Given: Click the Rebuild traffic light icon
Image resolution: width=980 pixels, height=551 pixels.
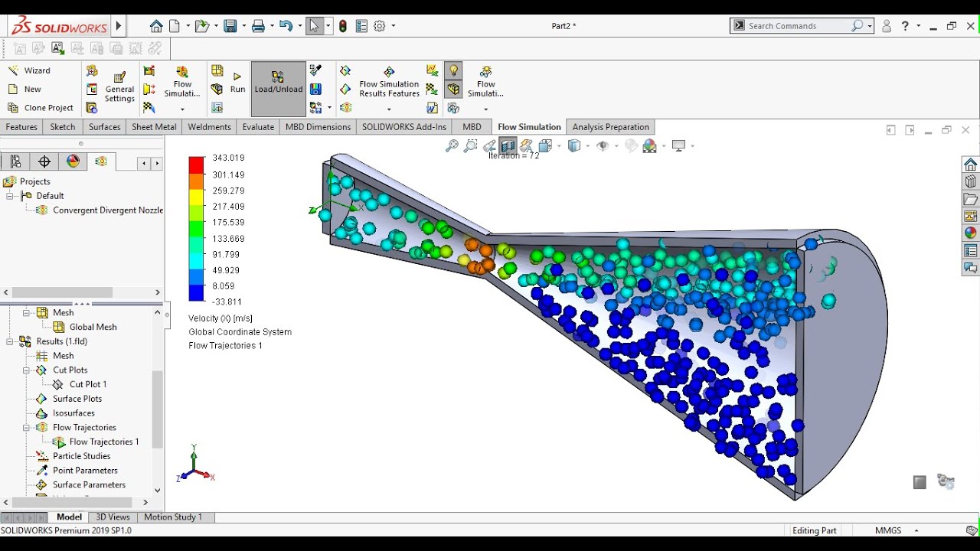Looking at the screenshot, I should click(342, 26).
